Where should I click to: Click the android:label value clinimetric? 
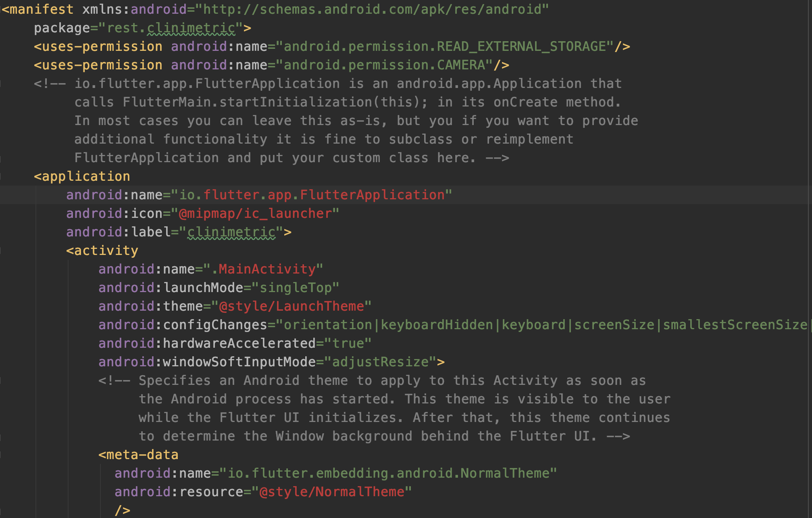click(x=231, y=232)
